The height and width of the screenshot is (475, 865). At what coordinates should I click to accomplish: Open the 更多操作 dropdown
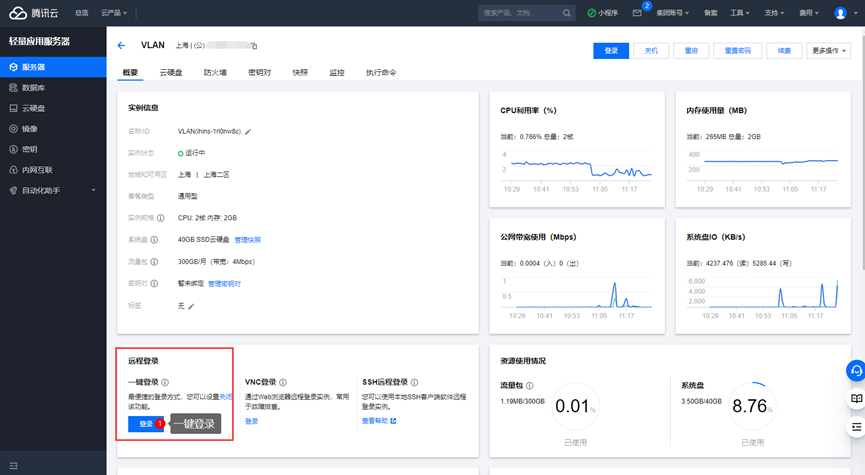pos(829,51)
